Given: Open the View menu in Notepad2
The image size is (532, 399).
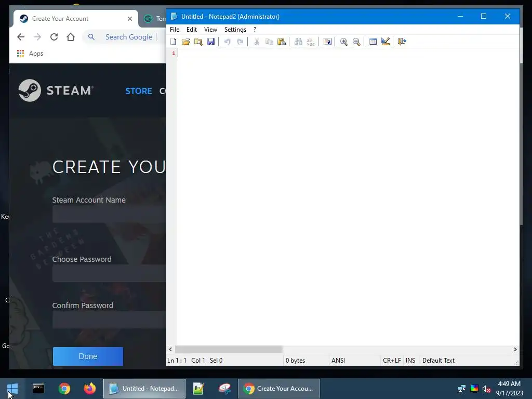Looking at the screenshot, I should 210,30.
